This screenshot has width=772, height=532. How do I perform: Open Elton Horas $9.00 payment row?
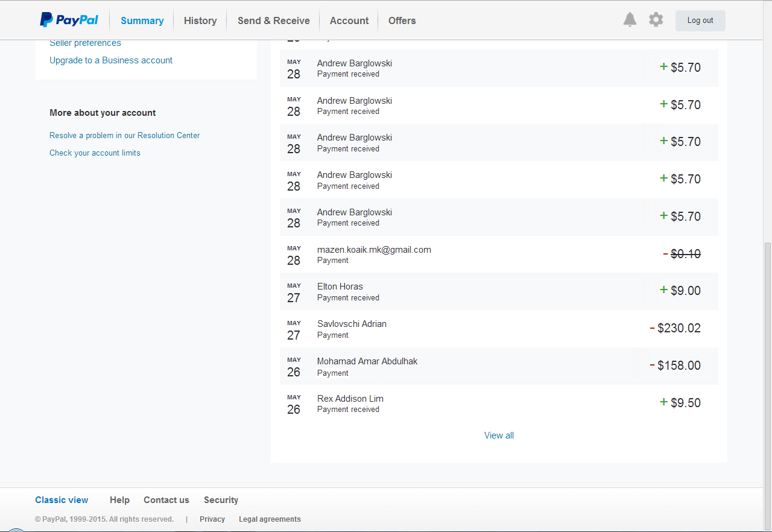tap(499, 291)
